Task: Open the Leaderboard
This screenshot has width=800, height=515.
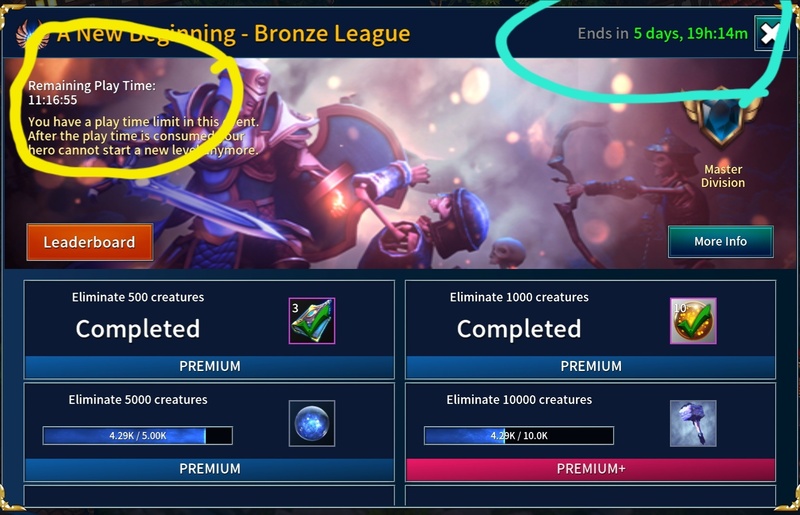Action: tap(90, 242)
